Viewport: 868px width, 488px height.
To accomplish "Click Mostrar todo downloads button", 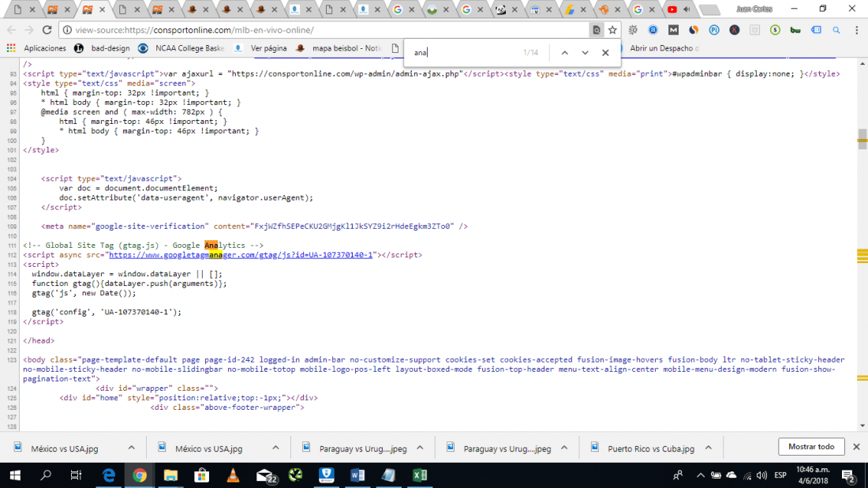I will click(x=811, y=446).
